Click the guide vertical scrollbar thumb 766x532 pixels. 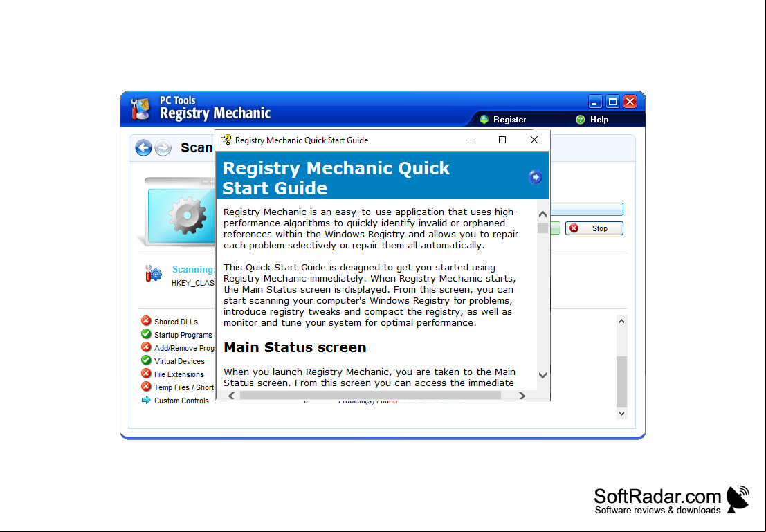click(542, 228)
